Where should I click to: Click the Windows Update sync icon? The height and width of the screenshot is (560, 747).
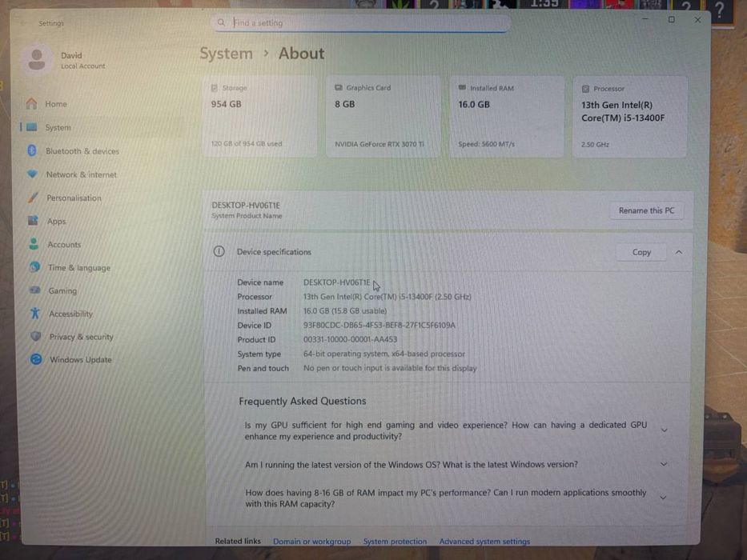(36, 359)
